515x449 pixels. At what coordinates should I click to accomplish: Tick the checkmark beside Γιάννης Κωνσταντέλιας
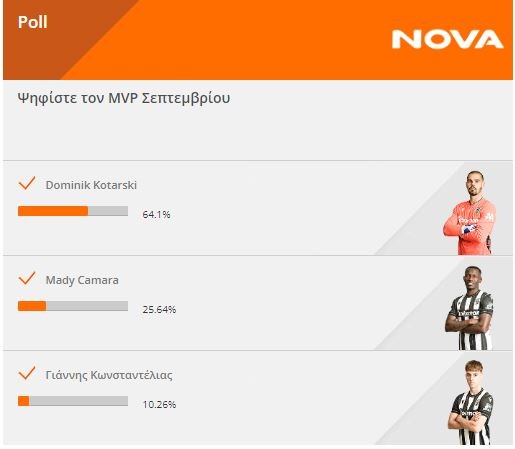(x=27, y=373)
